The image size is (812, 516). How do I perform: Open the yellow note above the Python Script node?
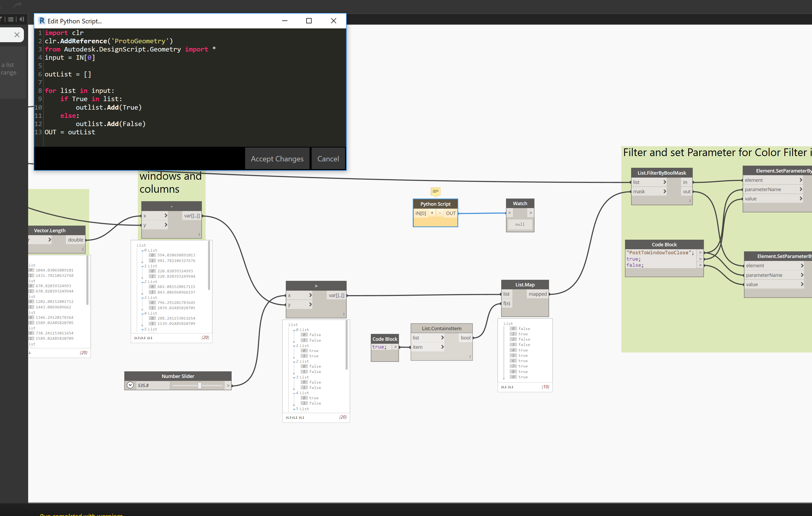[435, 192]
